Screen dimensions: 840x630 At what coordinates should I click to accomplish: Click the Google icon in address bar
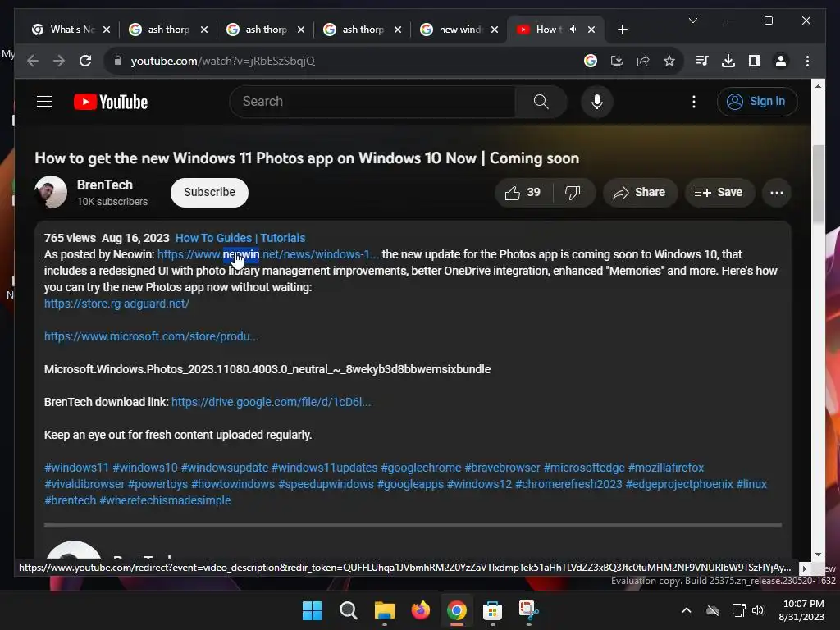[x=591, y=61]
